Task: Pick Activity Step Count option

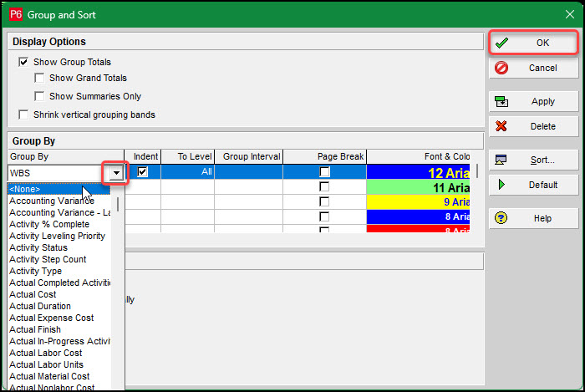Action: (x=59, y=259)
